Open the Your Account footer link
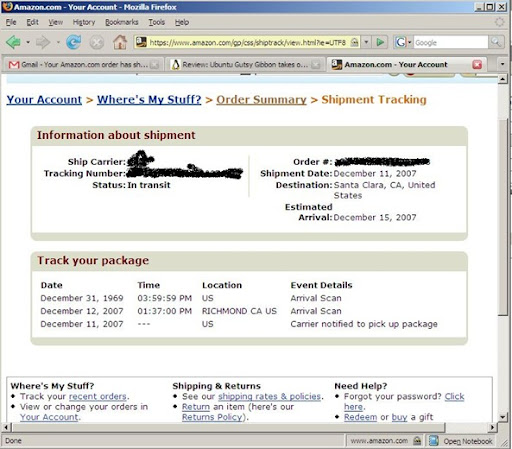 coord(49,417)
